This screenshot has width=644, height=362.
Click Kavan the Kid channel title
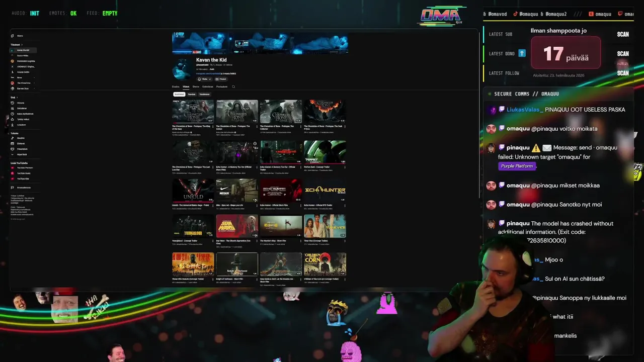pyautogui.click(x=211, y=60)
